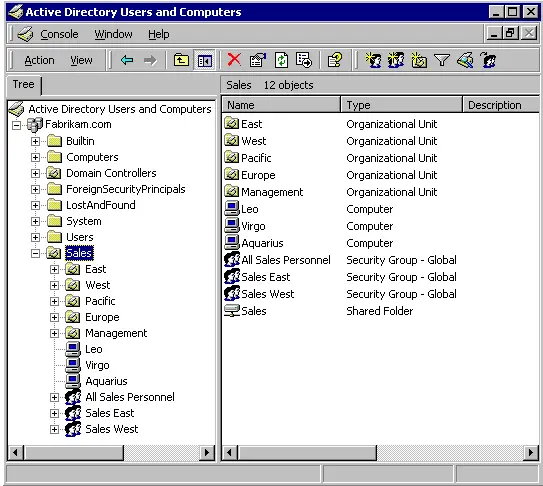
Task: Open the Action menu
Action: coord(39,61)
